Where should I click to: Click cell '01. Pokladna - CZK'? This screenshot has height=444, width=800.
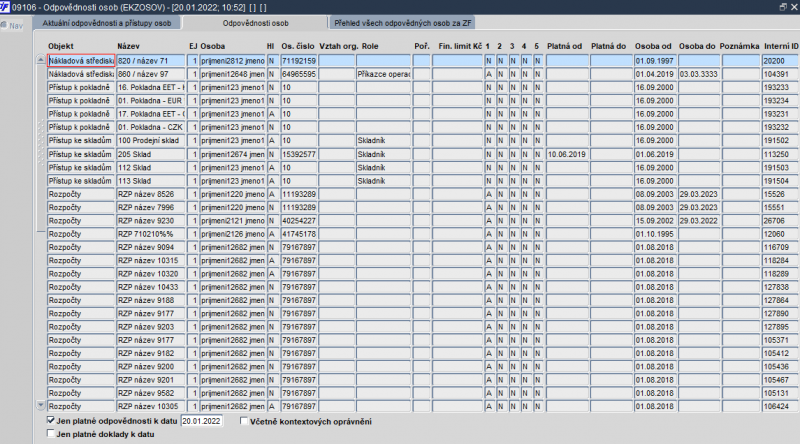pos(151,127)
